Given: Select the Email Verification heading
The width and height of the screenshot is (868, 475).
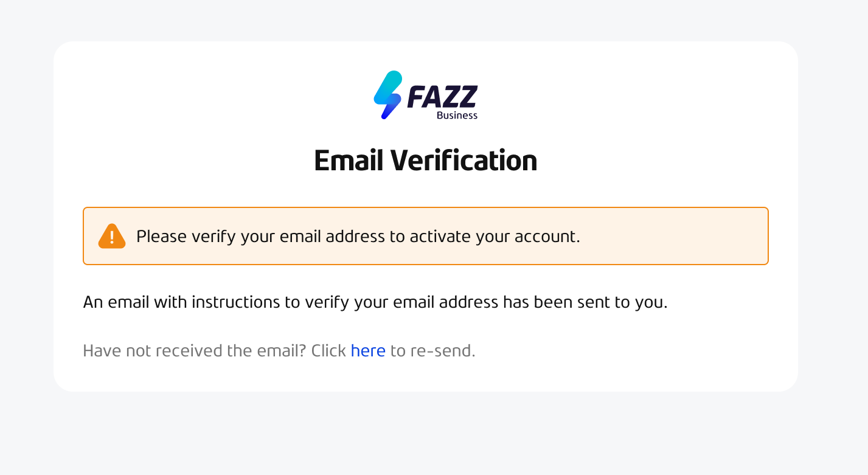Looking at the screenshot, I should [x=426, y=160].
